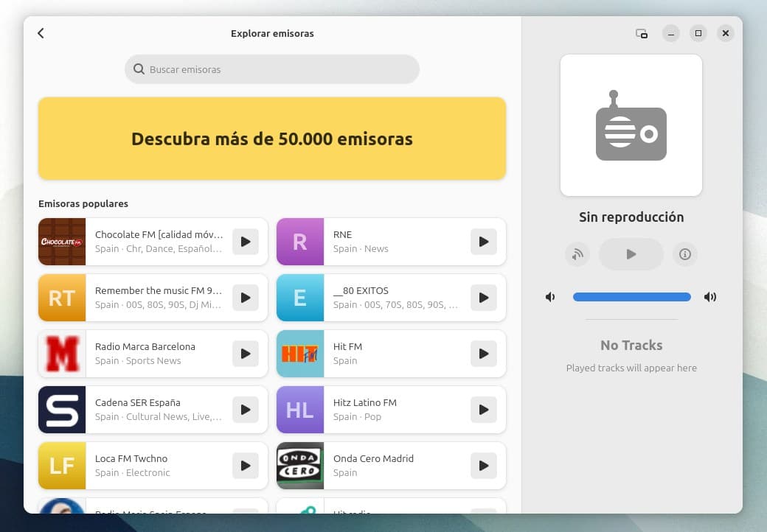Open the Descubra más de 50.000 emisoras banner

click(x=272, y=139)
